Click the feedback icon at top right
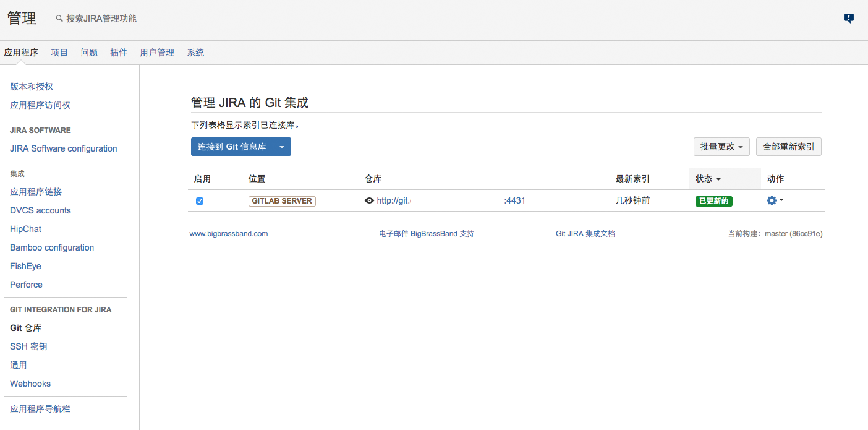The width and height of the screenshot is (868, 430). point(848,19)
